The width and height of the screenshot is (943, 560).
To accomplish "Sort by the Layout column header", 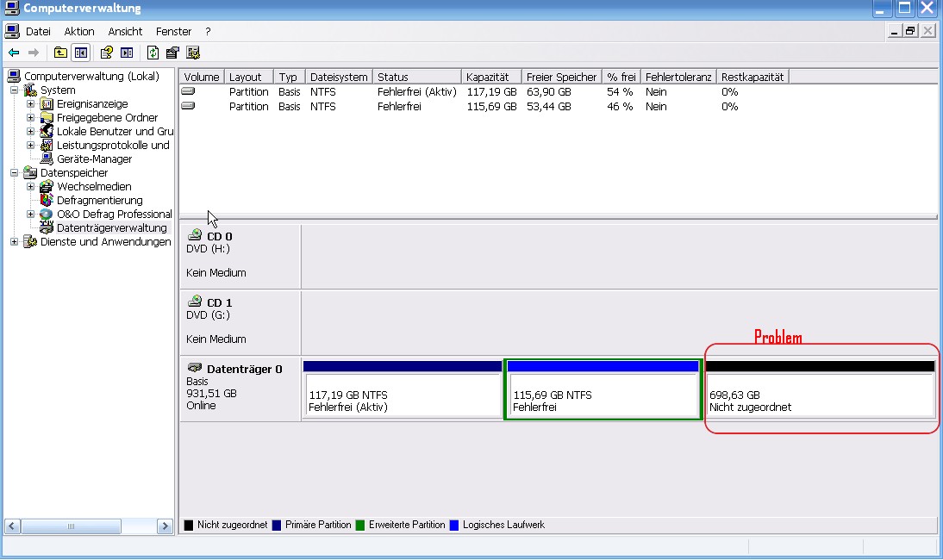I will [x=248, y=77].
